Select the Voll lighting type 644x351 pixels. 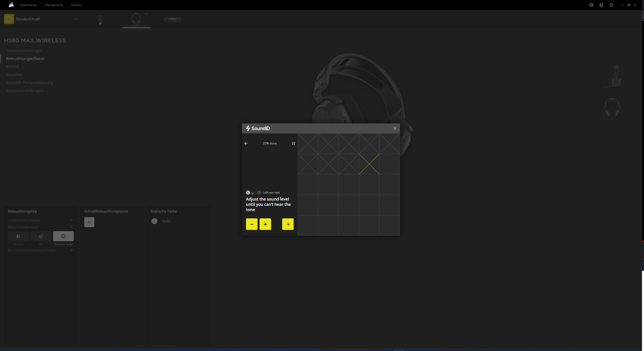41,236
